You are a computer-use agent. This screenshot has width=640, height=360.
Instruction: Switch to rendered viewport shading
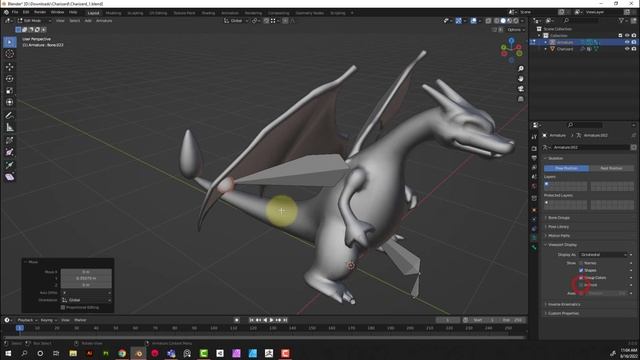(516, 20)
